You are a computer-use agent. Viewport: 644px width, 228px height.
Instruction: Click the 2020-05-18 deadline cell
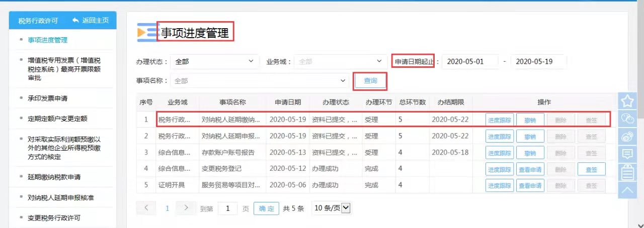450,153
